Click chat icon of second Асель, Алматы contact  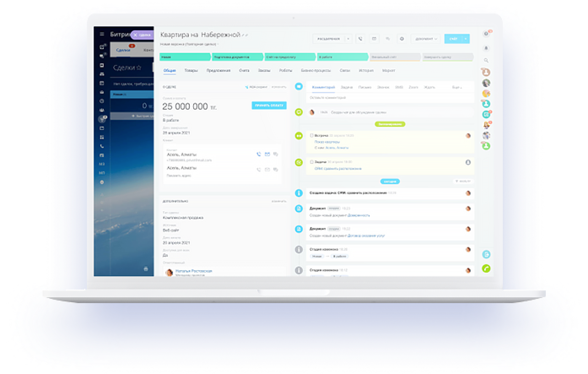(275, 169)
